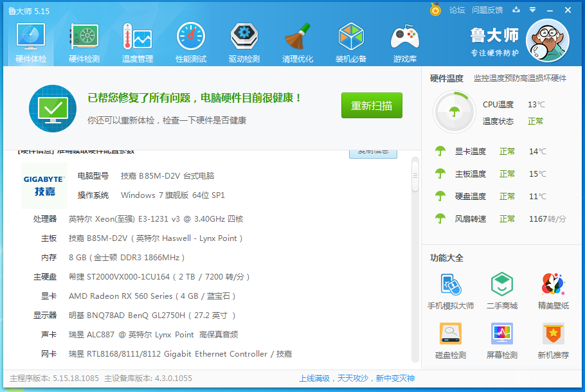Open the 硬件体检 hardware checkup tab
Viewport: 585px width, 392px height.
[x=31, y=43]
